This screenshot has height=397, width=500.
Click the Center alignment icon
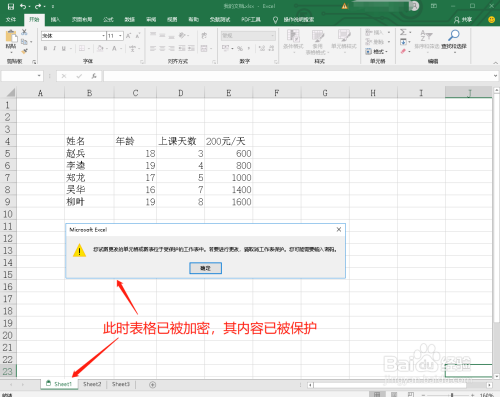tap(162, 49)
